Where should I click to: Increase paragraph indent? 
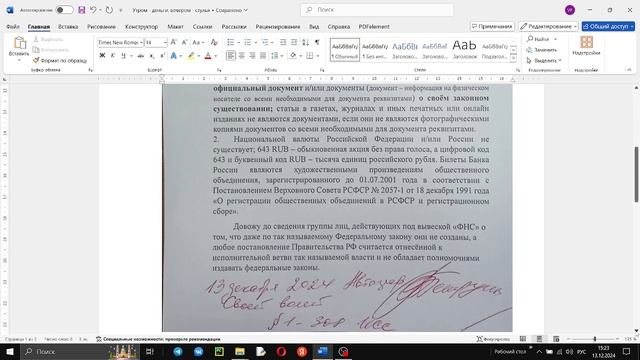click(x=293, y=42)
